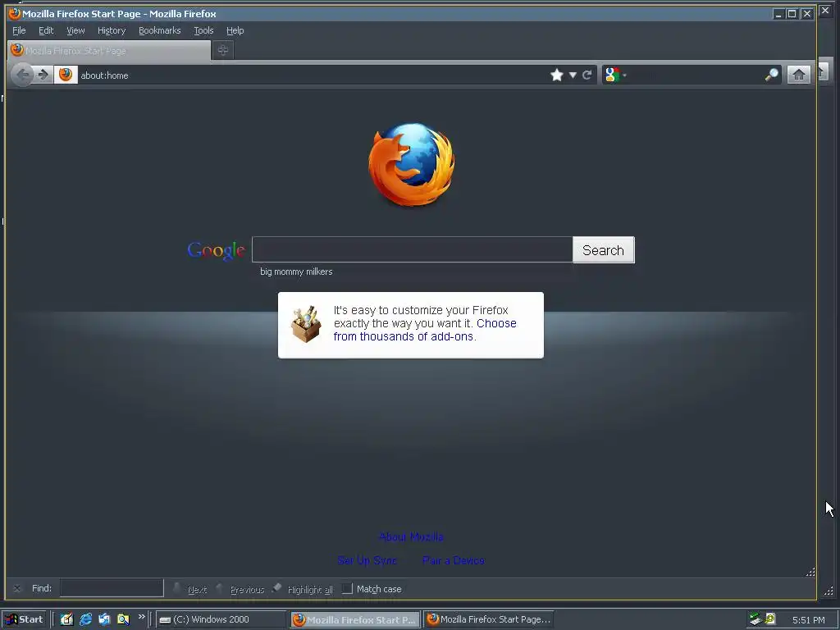Launch Internet Explorer from quick launch
Viewport: 840px width, 630px height.
pyautogui.click(x=85, y=619)
